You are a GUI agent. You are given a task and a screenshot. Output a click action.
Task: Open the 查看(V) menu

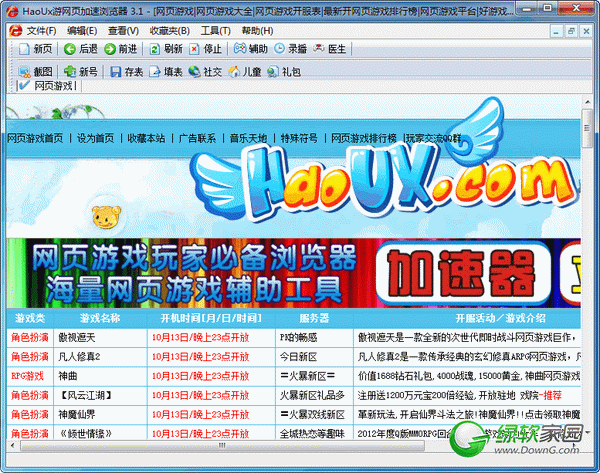(x=123, y=31)
